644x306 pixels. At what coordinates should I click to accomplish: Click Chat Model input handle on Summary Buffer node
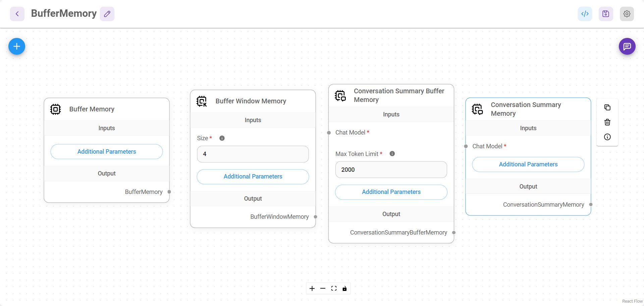[x=329, y=133]
